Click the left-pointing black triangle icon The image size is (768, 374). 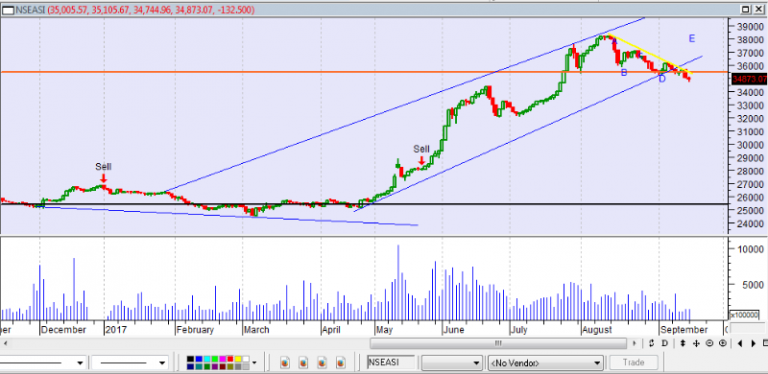(740, 343)
